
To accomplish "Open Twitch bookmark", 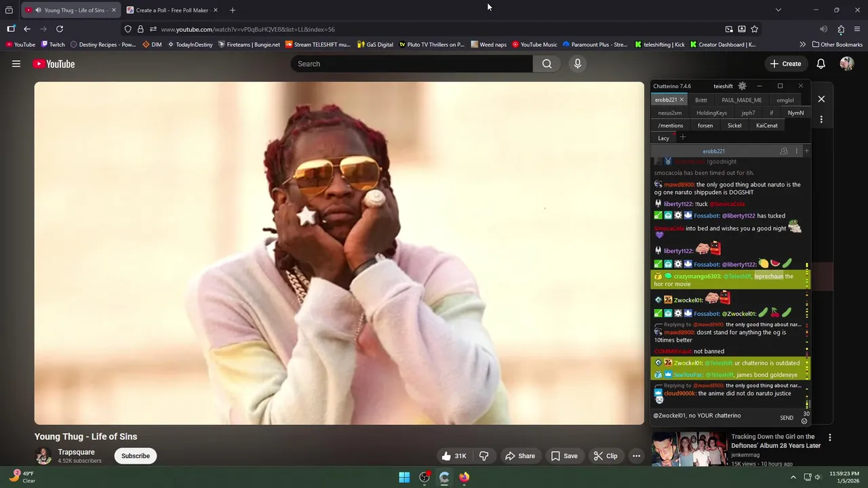I will (53, 45).
